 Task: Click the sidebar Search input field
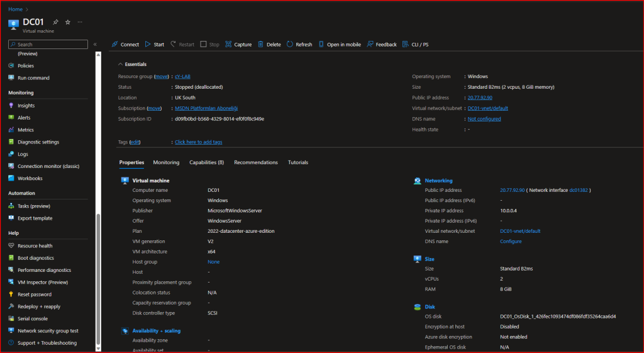(x=50, y=45)
